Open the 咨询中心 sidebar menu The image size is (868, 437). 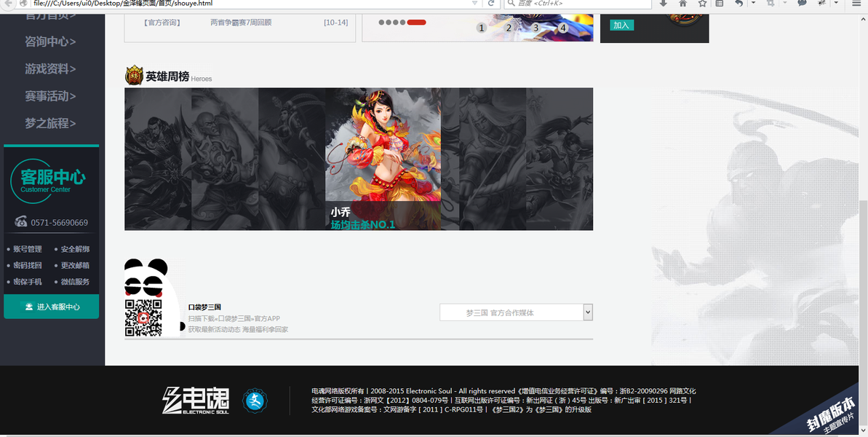(x=50, y=42)
